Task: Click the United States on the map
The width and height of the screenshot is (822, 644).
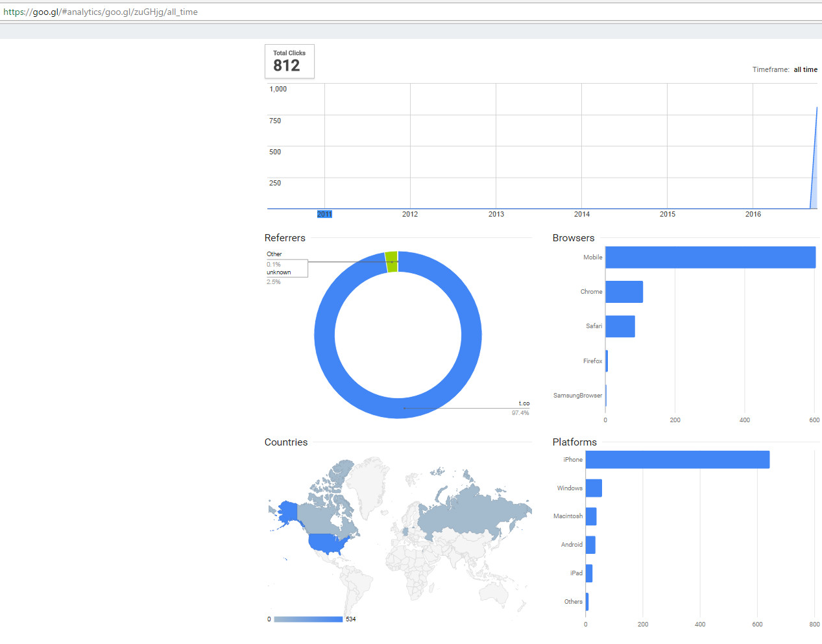Action: [x=326, y=543]
